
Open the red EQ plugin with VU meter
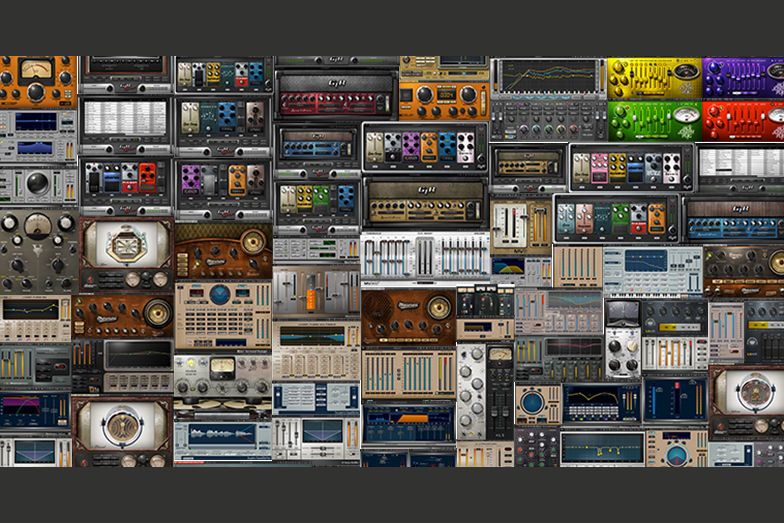(x=742, y=120)
